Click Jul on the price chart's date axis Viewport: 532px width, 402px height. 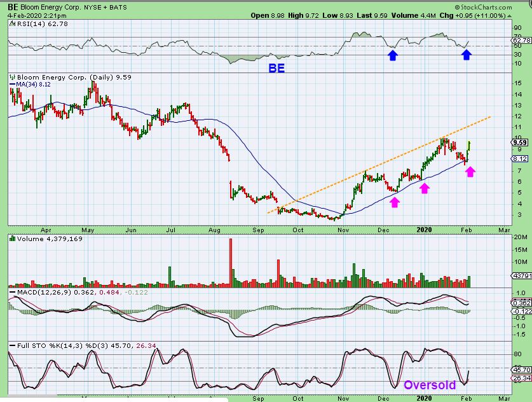171,230
